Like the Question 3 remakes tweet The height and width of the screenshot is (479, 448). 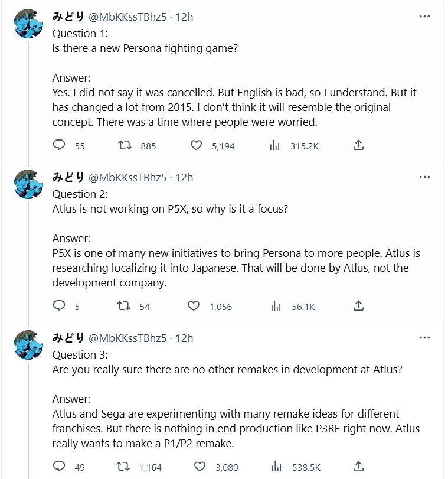[195, 467]
